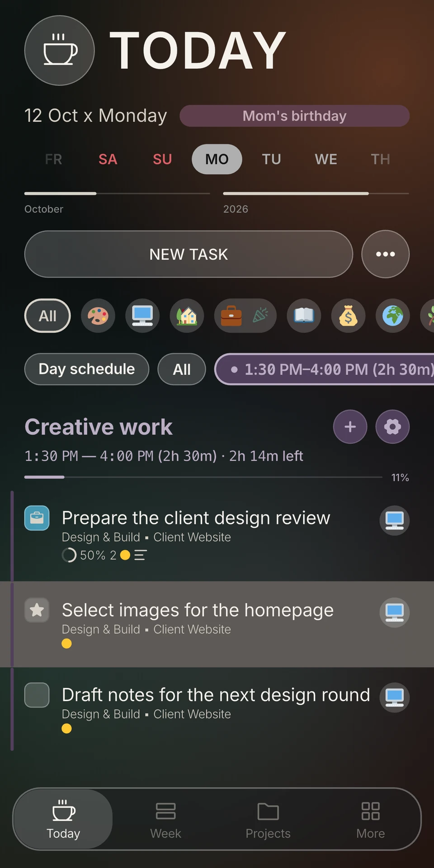This screenshot has height=868, width=434.
Task: Switch to the Today tab
Action: 63,819
